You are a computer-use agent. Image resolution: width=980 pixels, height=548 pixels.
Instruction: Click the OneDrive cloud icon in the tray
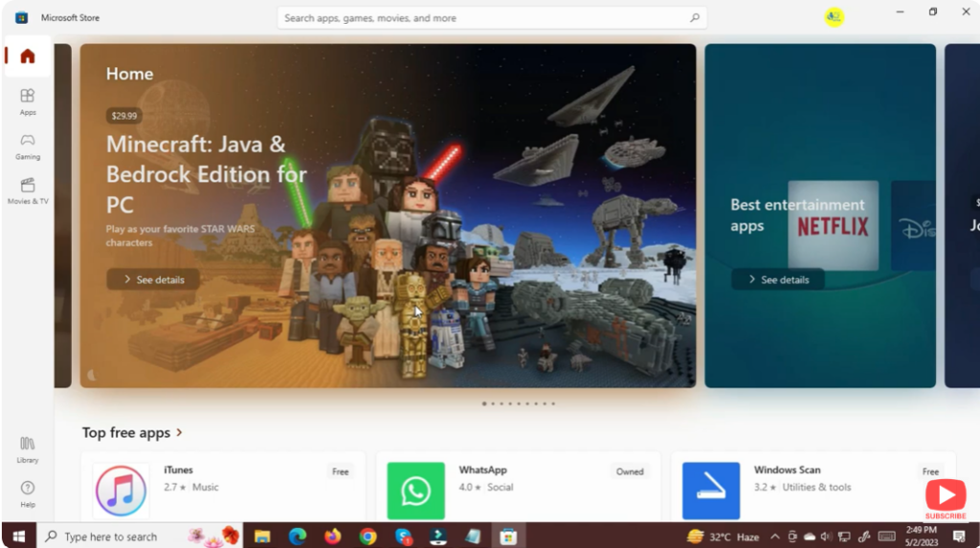pos(810,537)
